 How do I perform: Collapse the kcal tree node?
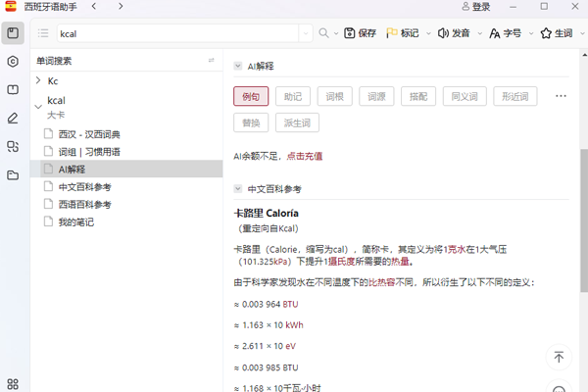[x=38, y=101]
